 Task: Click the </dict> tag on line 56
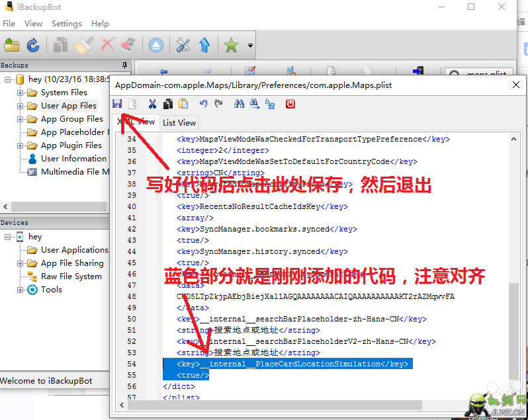point(179,386)
